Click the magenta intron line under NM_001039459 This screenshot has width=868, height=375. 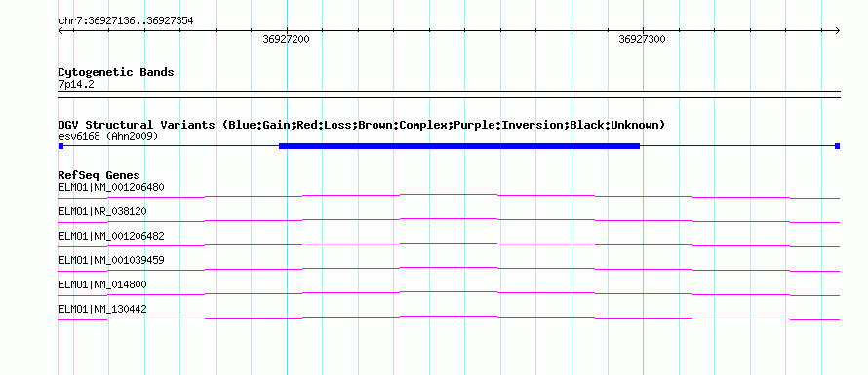[449, 268]
